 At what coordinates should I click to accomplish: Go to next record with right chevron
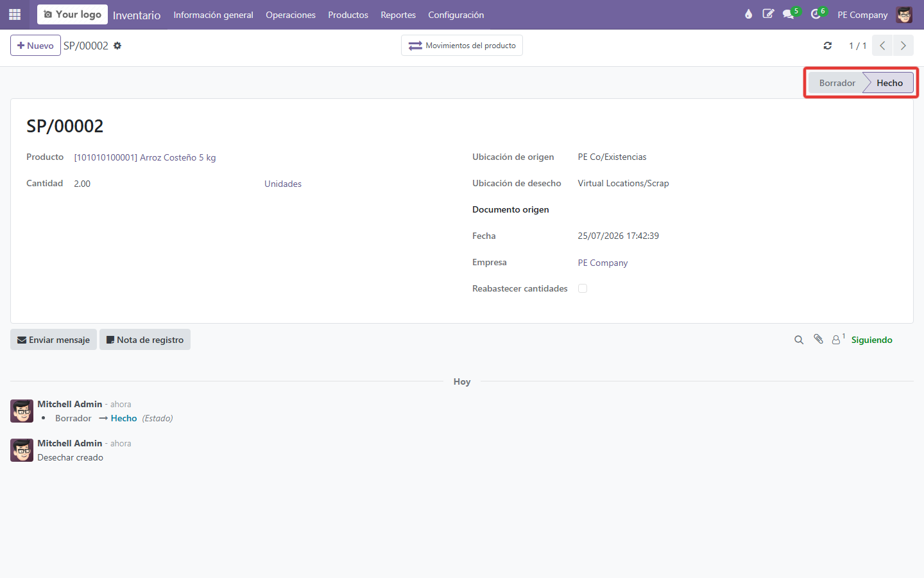pyautogui.click(x=903, y=46)
